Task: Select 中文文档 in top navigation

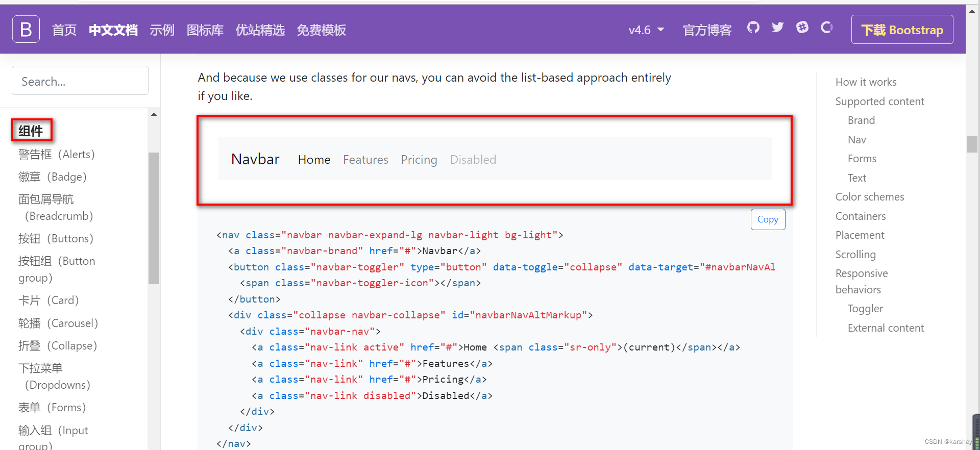Action: 113,30
